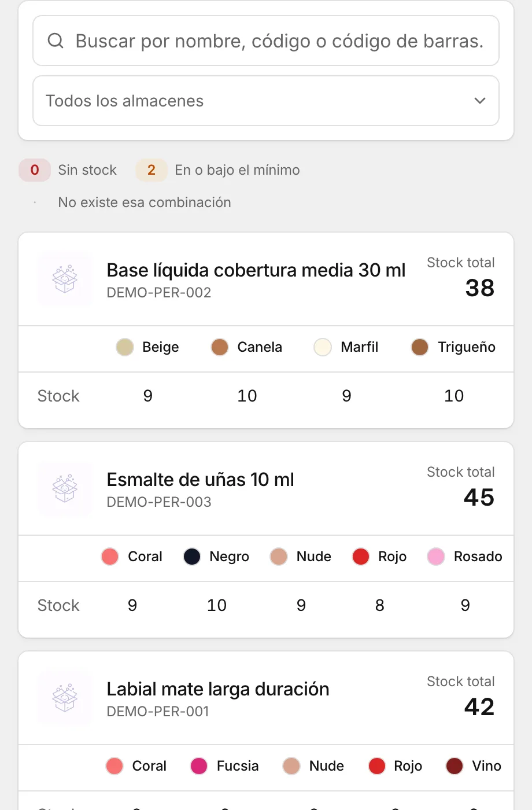Select the DEMO-PER-001 product code
Image resolution: width=532 pixels, height=810 pixels.
click(x=158, y=712)
